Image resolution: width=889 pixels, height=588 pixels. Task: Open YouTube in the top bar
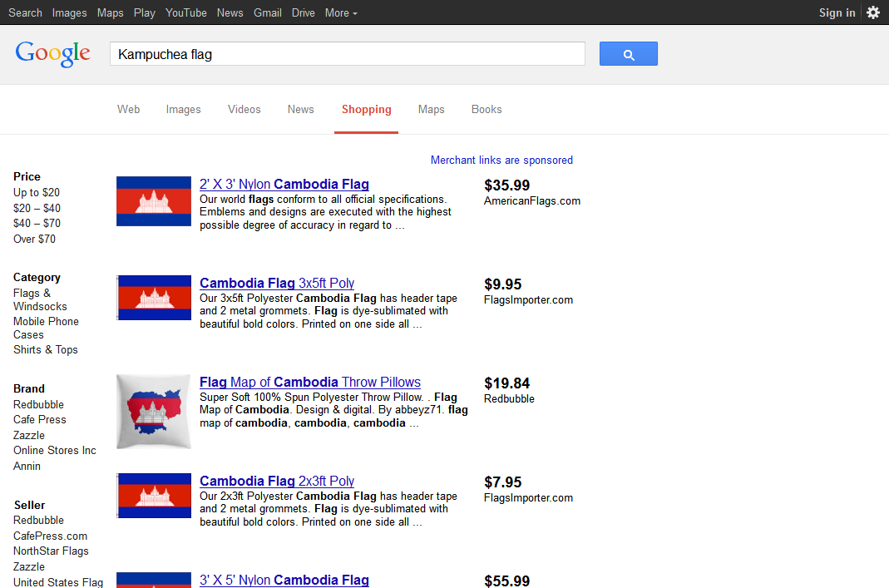(186, 12)
